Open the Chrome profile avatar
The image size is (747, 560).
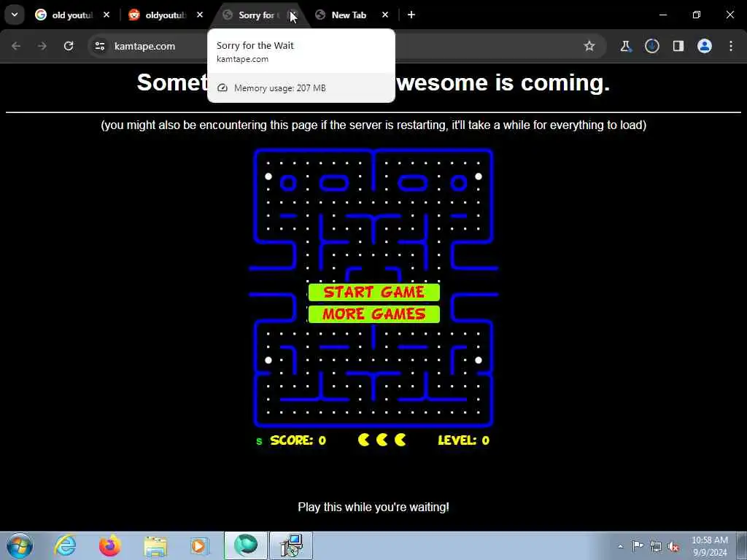(705, 46)
